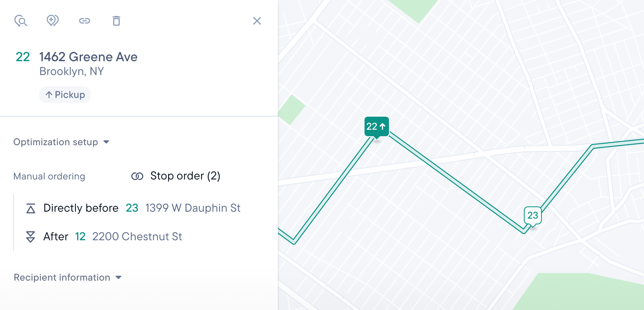Click the add new stop pin icon
The height and width of the screenshot is (310, 644).
coord(53,21)
